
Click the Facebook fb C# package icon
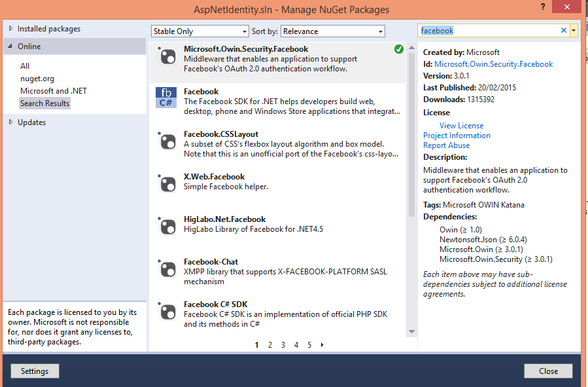click(166, 98)
